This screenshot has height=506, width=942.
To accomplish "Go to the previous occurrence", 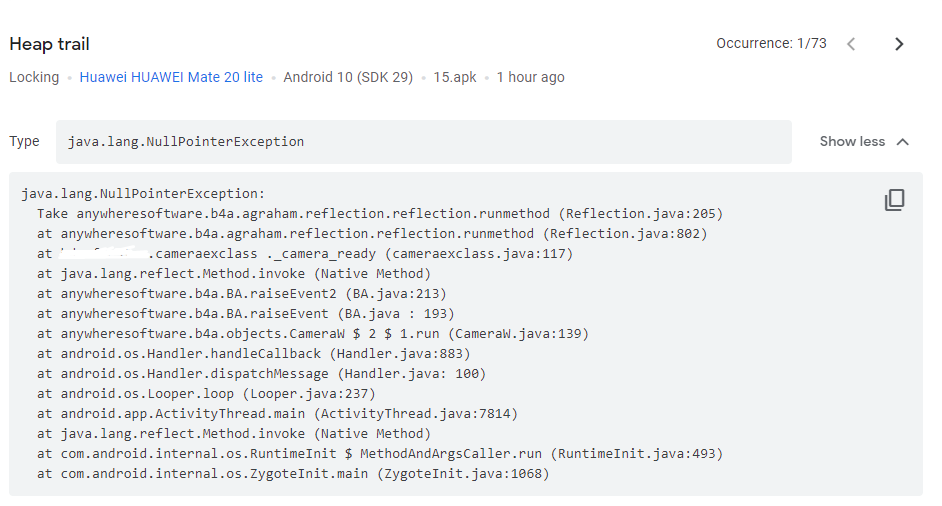I will pos(851,44).
